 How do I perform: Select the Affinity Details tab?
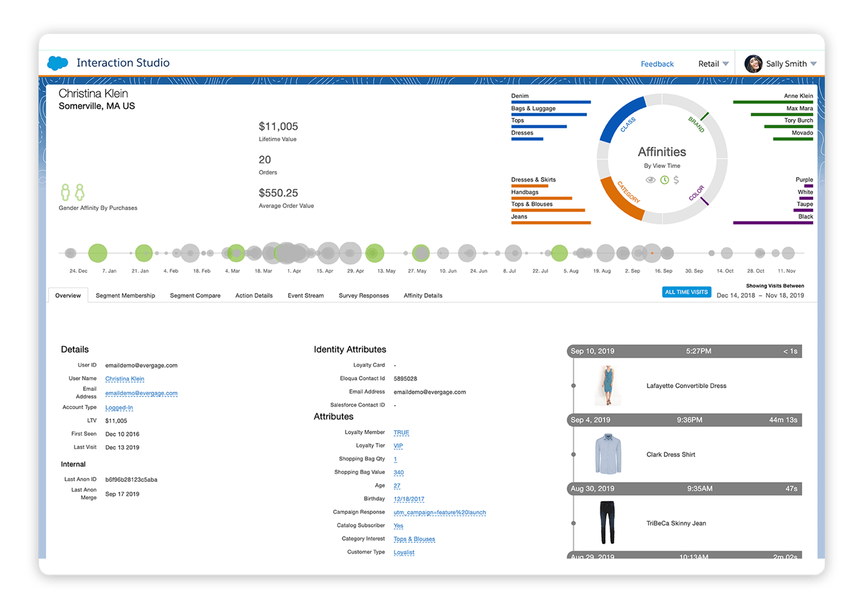point(422,295)
